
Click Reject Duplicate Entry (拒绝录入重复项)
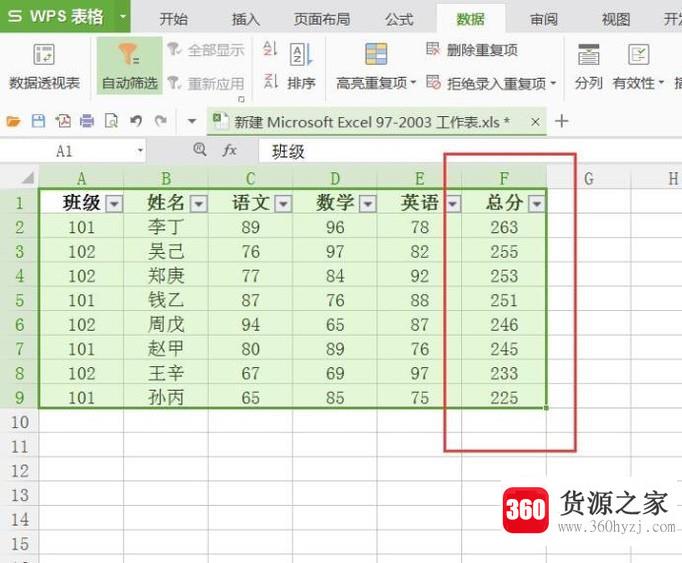[491, 83]
